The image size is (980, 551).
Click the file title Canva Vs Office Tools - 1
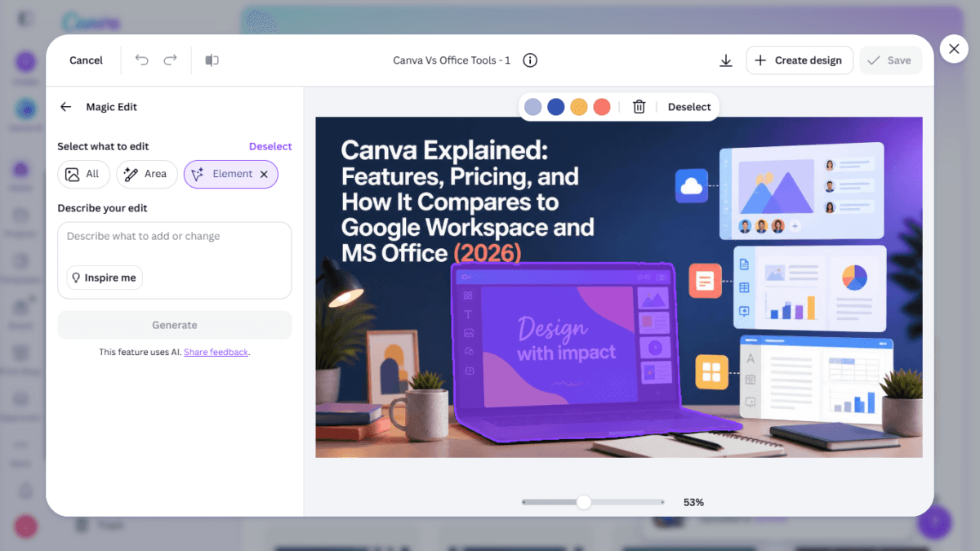(x=452, y=60)
